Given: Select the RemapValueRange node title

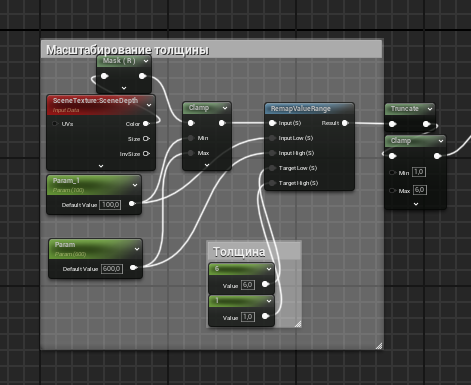Looking at the screenshot, I should tap(300, 109).
